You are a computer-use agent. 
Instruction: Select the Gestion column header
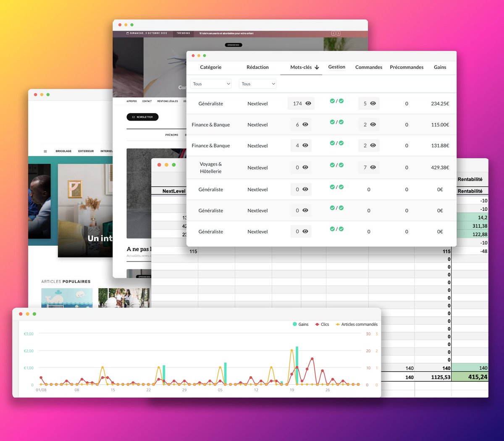click(337, 67)
